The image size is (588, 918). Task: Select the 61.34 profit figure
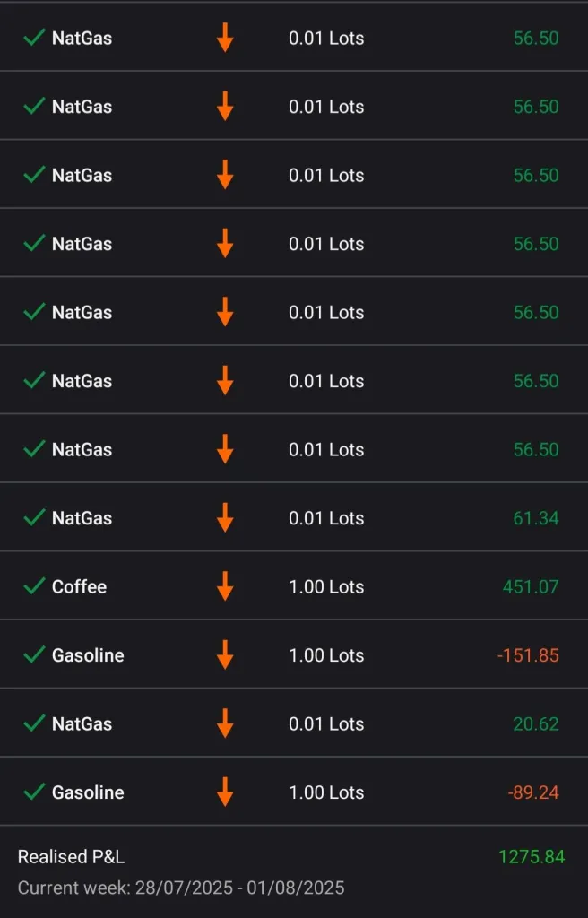coord(536,518)
